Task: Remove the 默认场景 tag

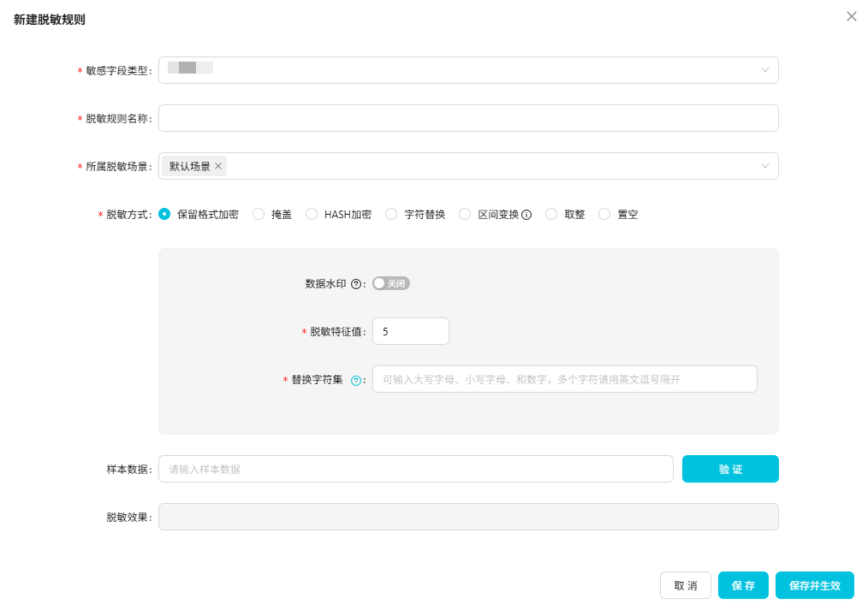Action: coord(218,167)
